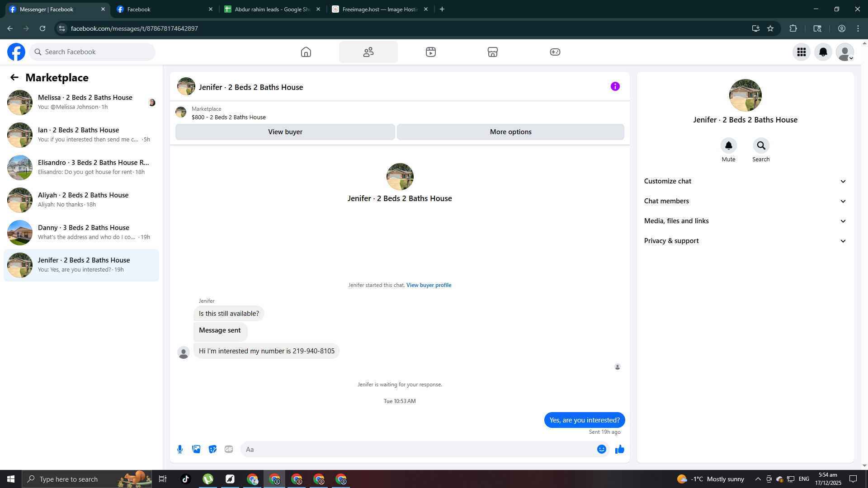Expand Chat members section
This screenshot has width=868, height=488.
(745, 201)
